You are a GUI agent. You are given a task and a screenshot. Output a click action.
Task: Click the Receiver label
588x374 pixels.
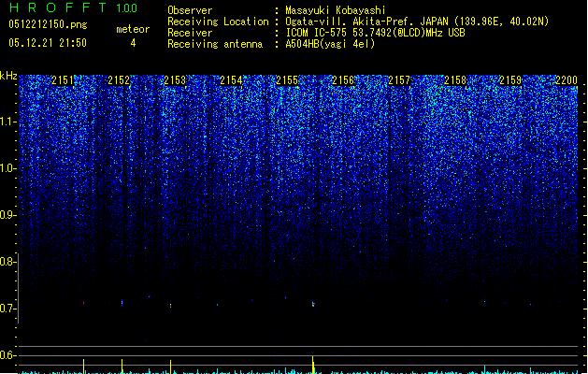[190, 33]
